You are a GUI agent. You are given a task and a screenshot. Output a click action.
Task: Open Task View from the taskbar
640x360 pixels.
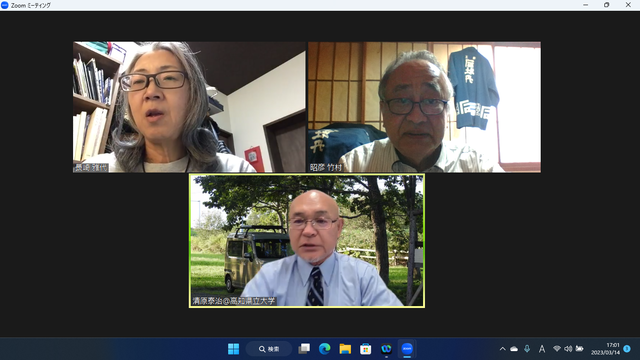point(304,349)
